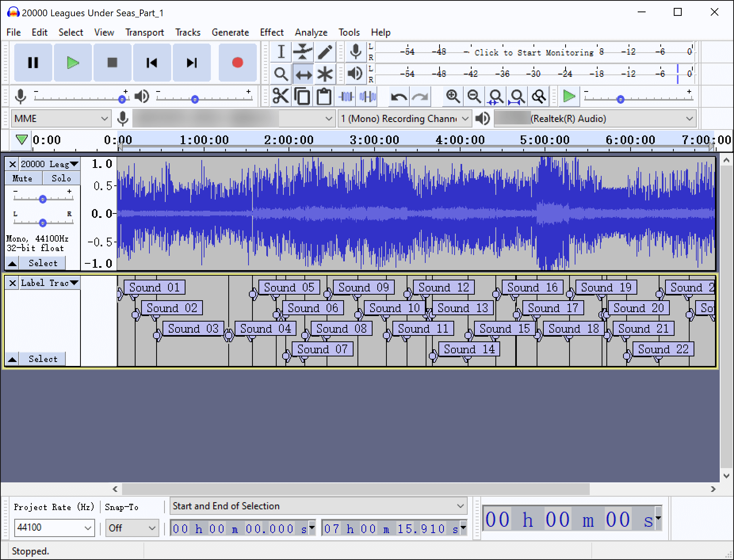Select the Envelope tool
The image size is (734, 560).
(303, 52)
